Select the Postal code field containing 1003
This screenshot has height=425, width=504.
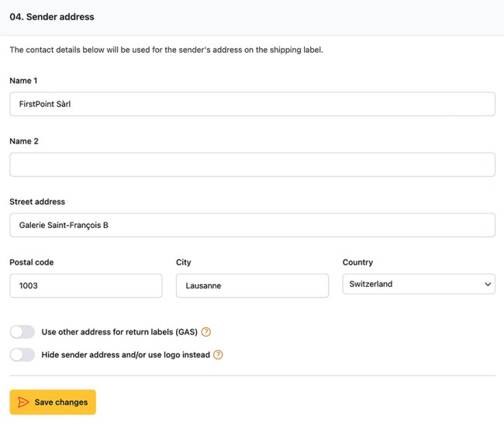(x=85, y=285)
